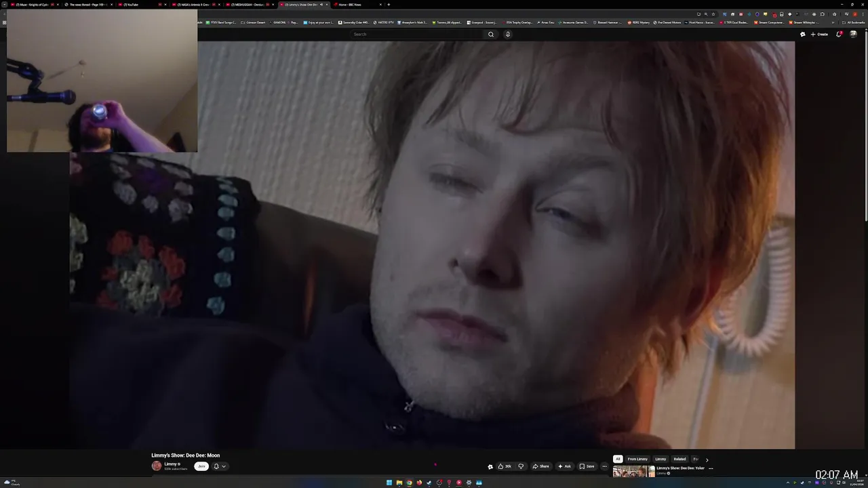The width and height of the screenshot is (868, 488).
Task: Select the All filter chip
Action: (618, 459)
